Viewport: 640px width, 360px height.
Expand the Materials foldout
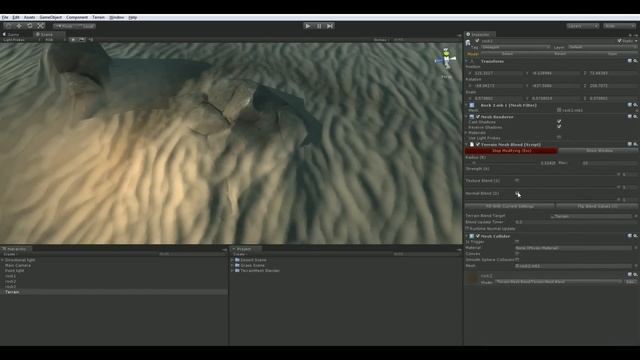(x=467, y=133)
